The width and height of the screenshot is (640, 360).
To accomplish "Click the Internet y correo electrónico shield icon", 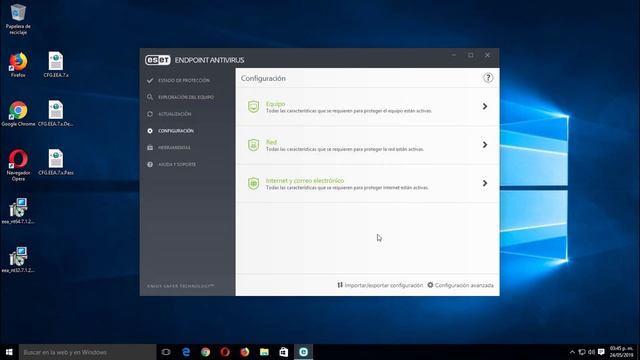I will pyautogui.click(x=253, y=183).
